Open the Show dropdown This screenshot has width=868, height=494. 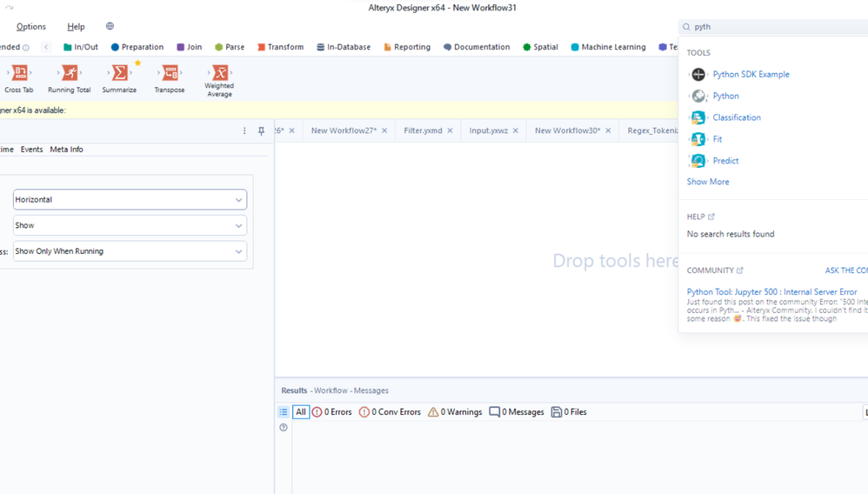click(x=130, y=225)
